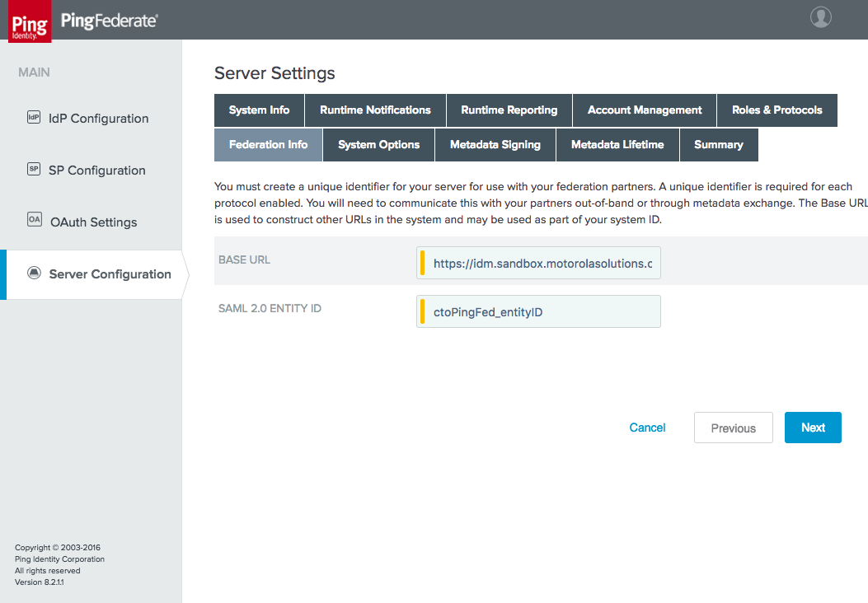This screenshot has height=603, width=868.
Task: Click the OAuth Settings sidebar icon
Action: click(35, 219)
